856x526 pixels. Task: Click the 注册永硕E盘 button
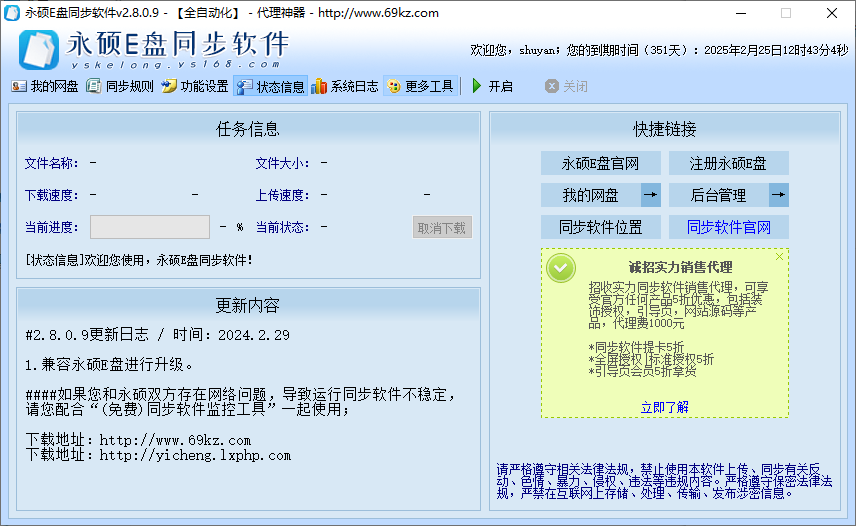[x=728, y=163]
